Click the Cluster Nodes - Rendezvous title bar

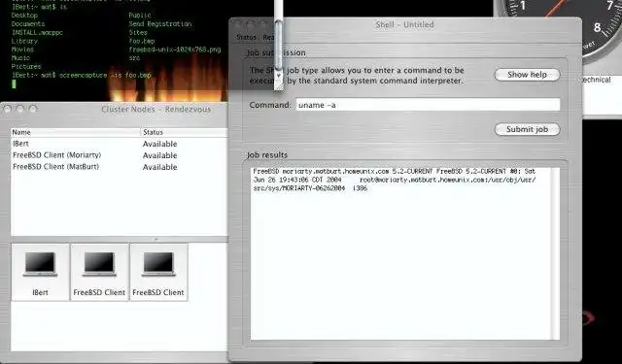click(155, 110)
